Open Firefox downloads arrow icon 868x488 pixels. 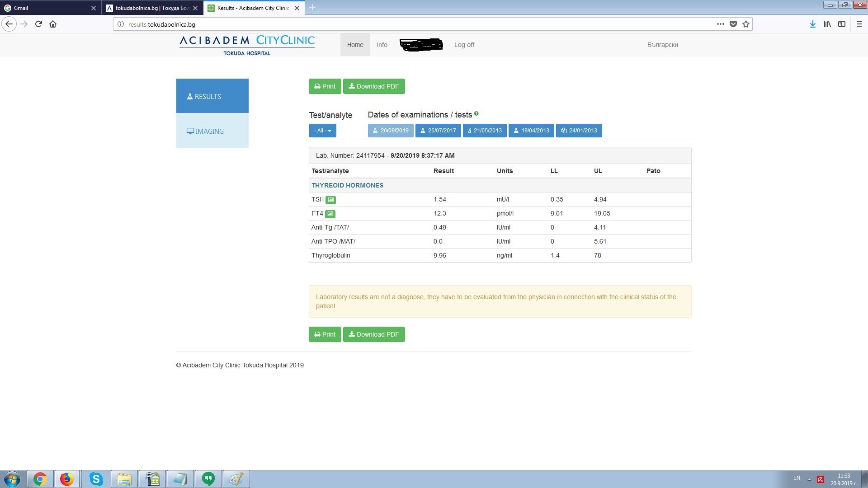pyautogui.click(x=812, y=24)
